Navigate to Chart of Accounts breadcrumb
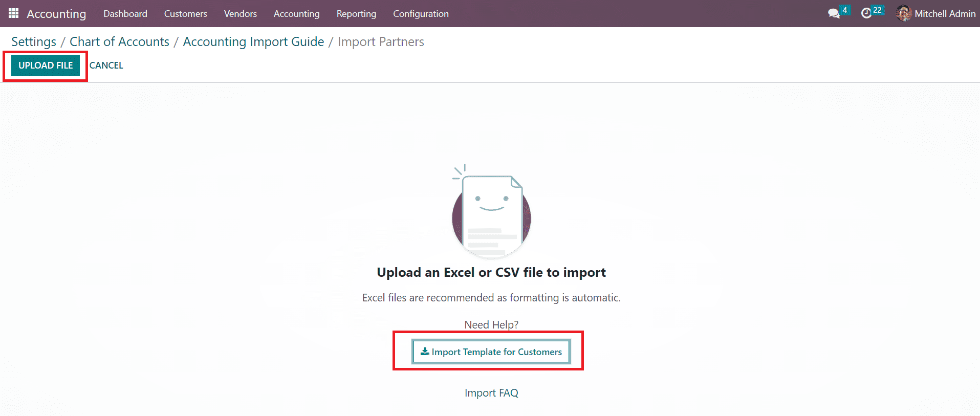 click(119, 42)
